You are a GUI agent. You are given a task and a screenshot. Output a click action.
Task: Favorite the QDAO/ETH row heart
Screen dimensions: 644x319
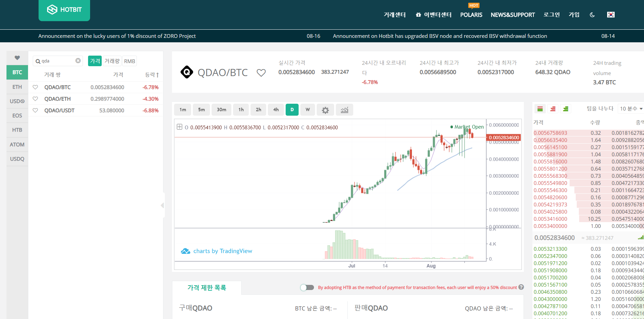tap(35, 99)
